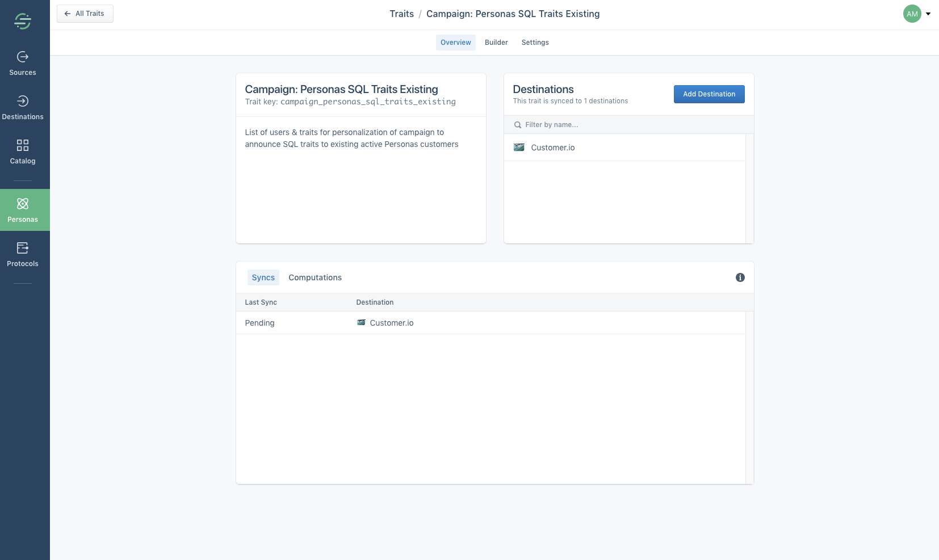This screenshot has height=560, width=939.
Task: Open the Catalog from the sidebar
Action: click(23, 151)
